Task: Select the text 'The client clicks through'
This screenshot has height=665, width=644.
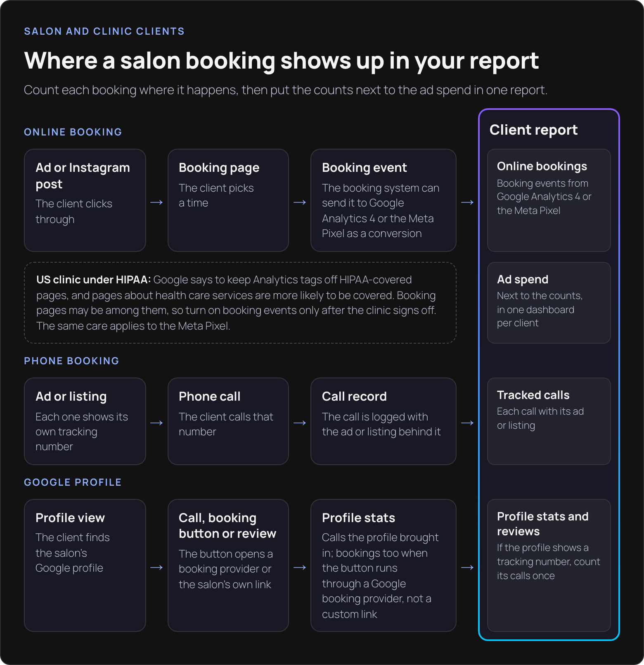Action: click(x=74, y=211)
